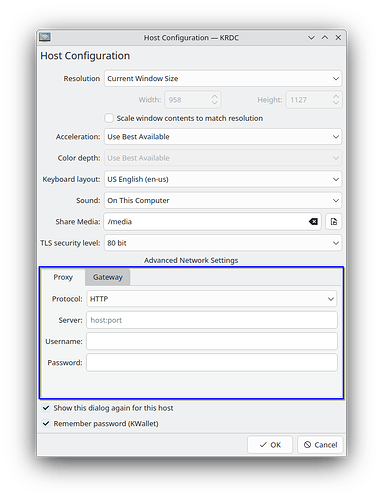Image resolution: width=383 pixels, height=500 pixels.
Task: Switch to the Gateway tab
Action: pos(107,277)
